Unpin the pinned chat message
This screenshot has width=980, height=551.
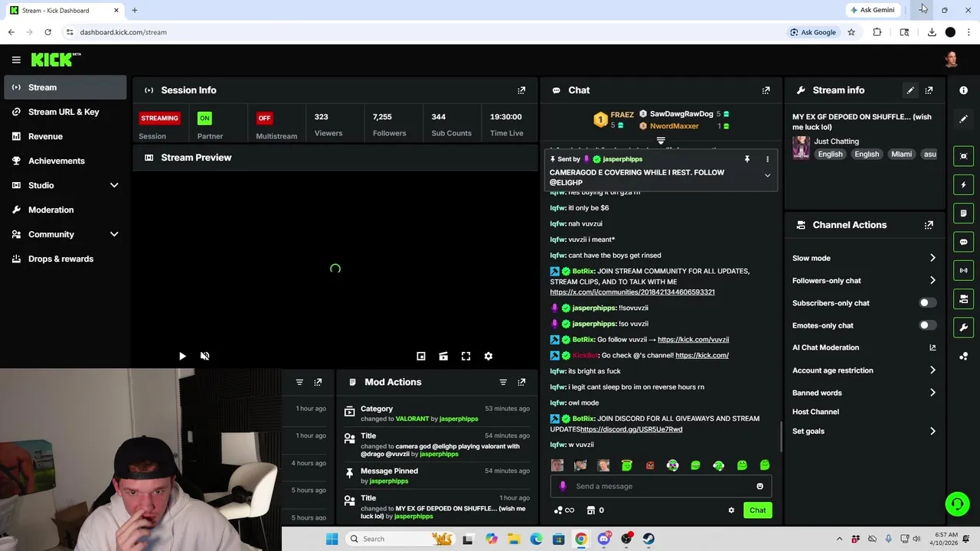pos(746,159)
